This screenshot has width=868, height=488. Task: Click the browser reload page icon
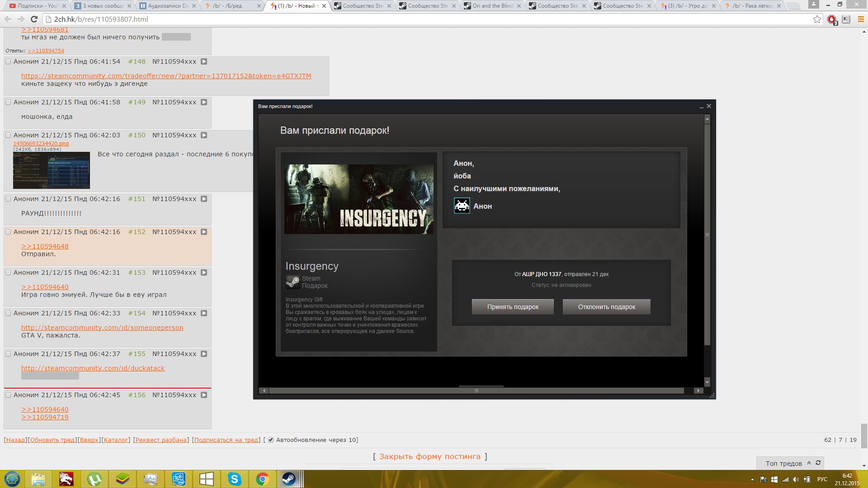click(34, 19)
